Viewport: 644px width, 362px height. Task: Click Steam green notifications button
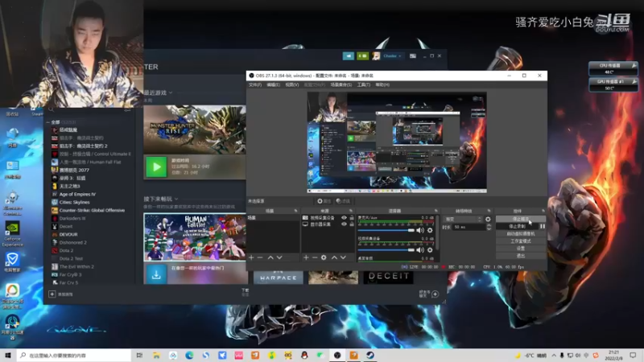(363, 56)
